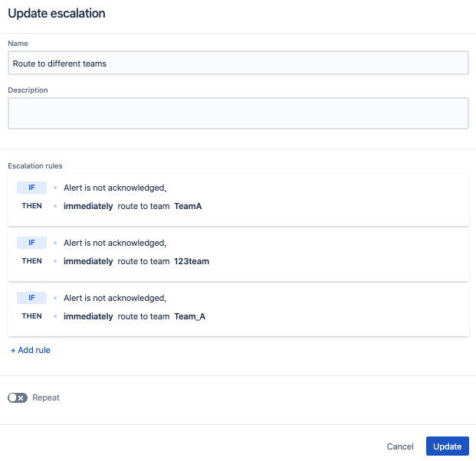Click the IF badge of TeamA rule
476x461 pixels.
[x=32, y=188]
